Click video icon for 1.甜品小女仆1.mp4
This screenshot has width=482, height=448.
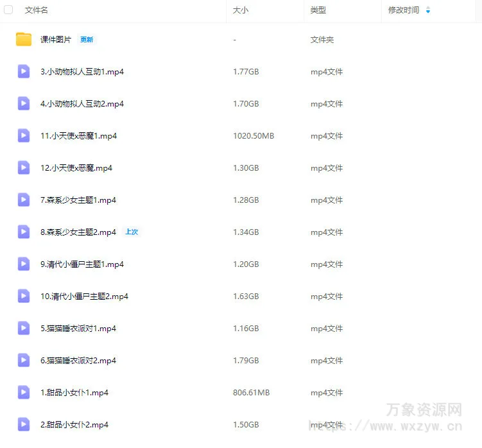24,392
